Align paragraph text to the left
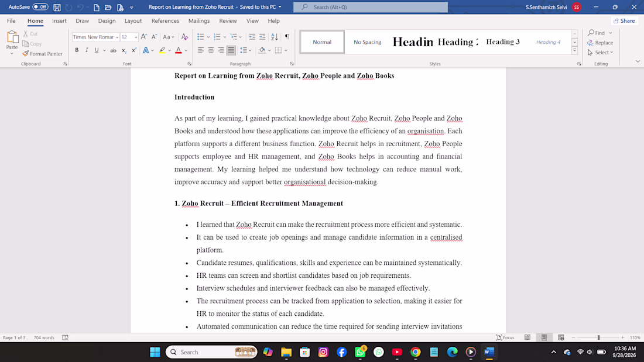 (200, 50)
